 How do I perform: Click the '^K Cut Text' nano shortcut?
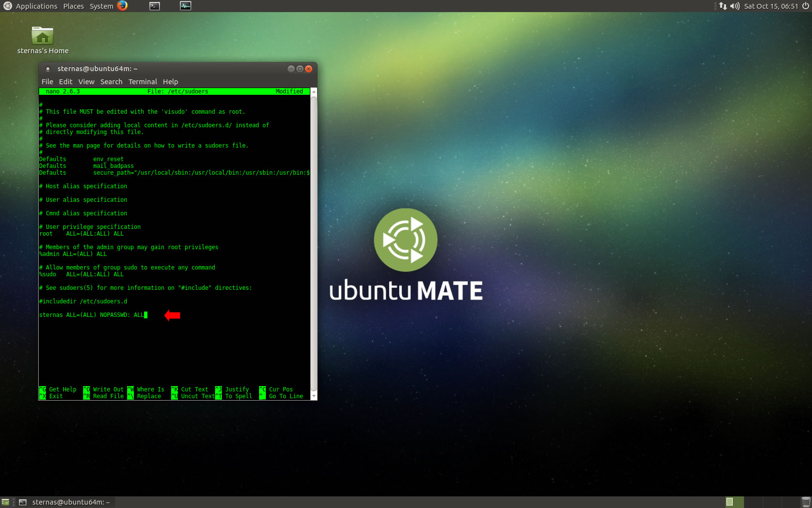pos(190,389)
